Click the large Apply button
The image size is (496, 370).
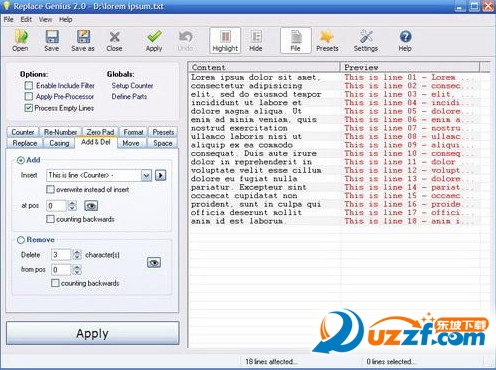(93, 333)
